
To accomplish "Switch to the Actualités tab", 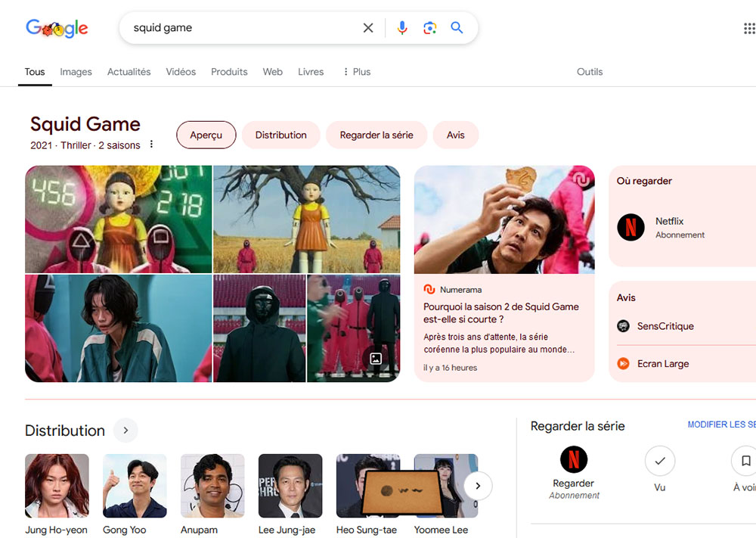I will (x=129, y=72).
